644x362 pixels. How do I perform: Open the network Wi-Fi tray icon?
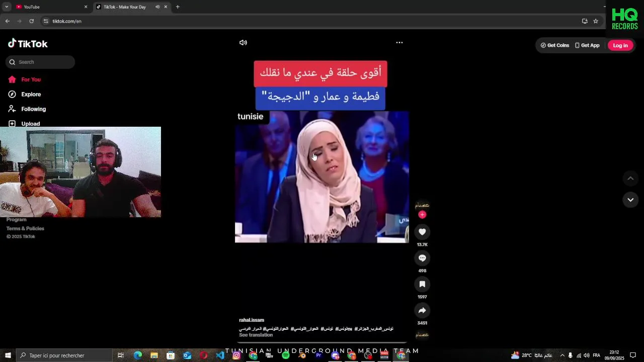pyautogui.click(x=579, y=355)
